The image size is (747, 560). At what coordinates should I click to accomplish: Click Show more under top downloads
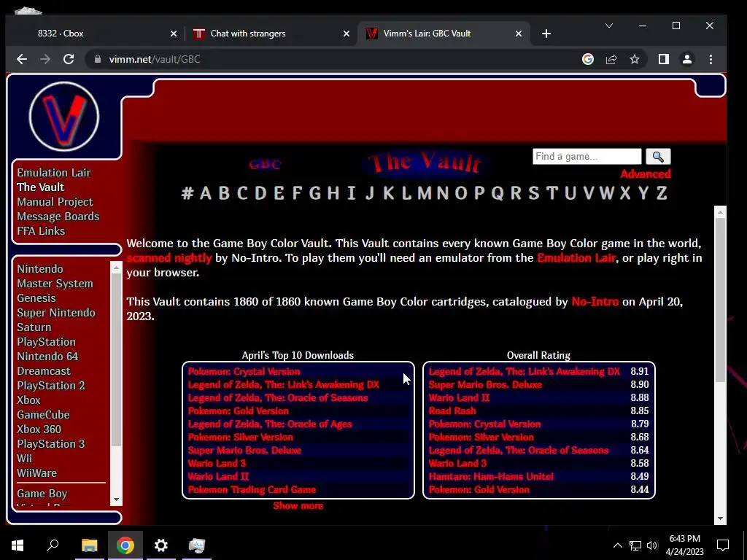pos(298,506)
